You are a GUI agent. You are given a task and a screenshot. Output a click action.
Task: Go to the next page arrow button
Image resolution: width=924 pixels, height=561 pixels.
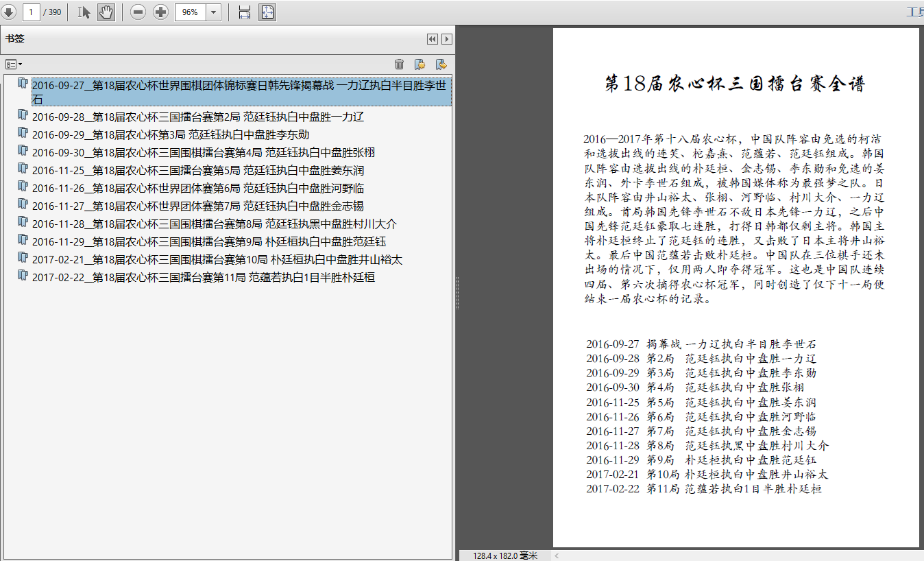pyautogui.click(x=8, y=12)
